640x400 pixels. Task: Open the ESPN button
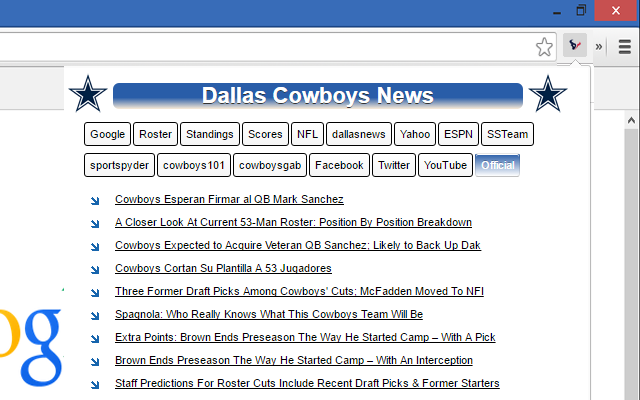click(x=458, y=134)
